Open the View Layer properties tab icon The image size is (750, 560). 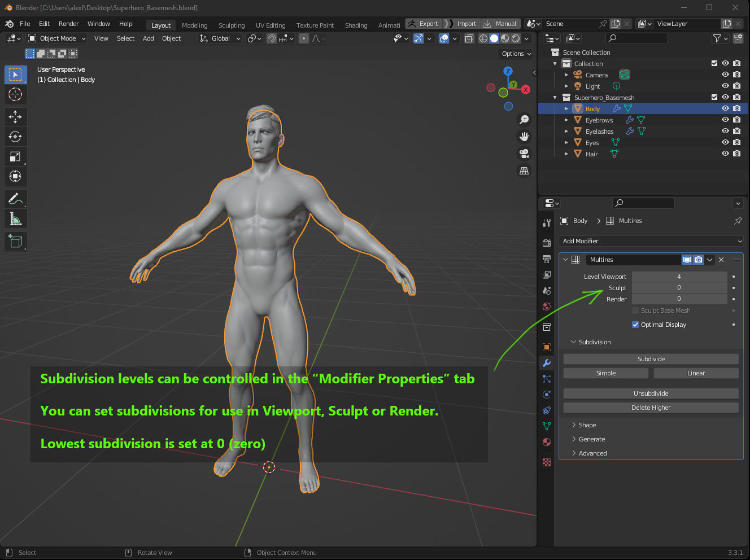(x=546, y=274)
